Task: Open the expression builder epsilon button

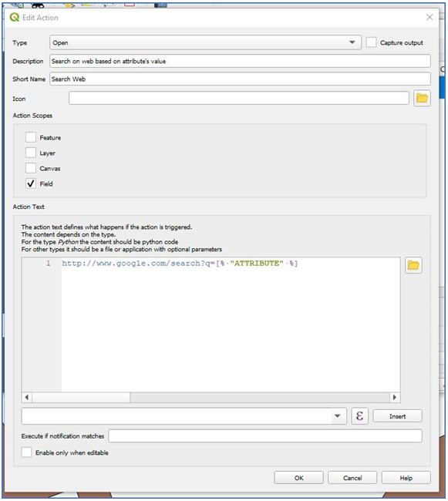Action: point(359,416)
